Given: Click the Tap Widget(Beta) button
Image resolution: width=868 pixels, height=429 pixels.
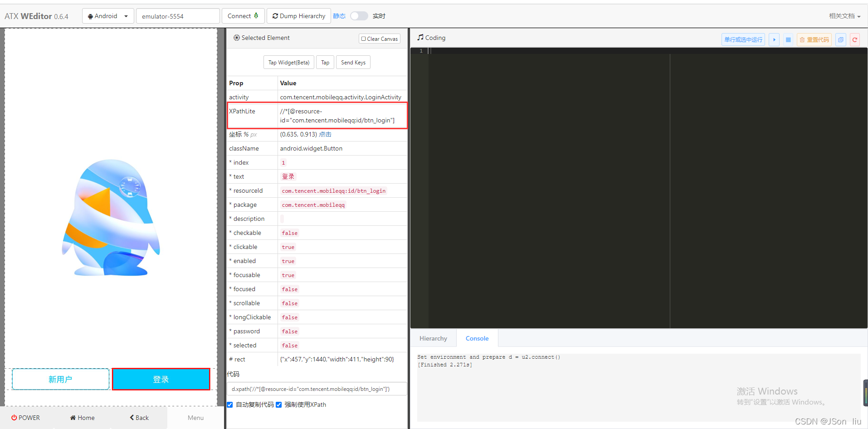Looking at the screenshot, I should (289, 62).
